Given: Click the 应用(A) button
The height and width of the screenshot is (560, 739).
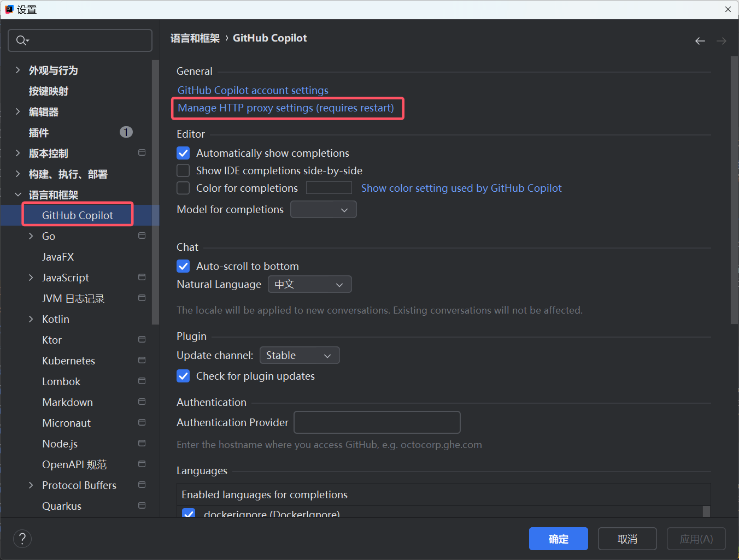Looking at the screenshot, I should click(x=696, y=539).
